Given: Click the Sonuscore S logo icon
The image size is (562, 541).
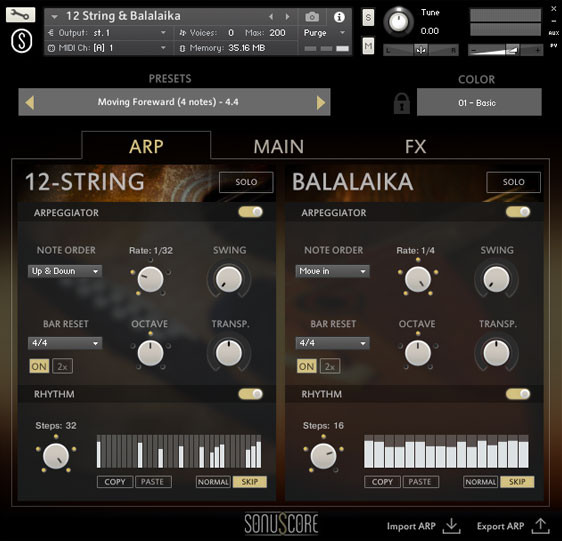Looking at the screenshot, I should coord(22,41).
